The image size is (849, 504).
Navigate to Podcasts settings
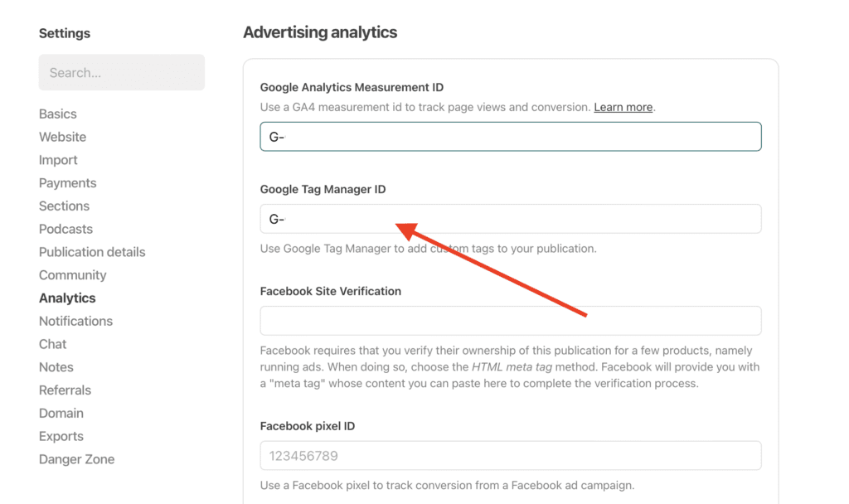(x=65, y=229)
